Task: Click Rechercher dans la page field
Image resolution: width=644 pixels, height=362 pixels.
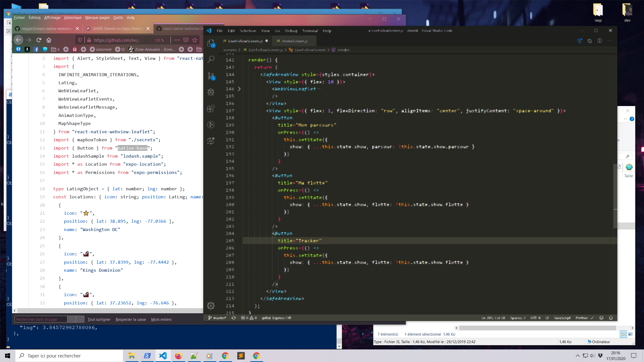Action: click(41, 319)
